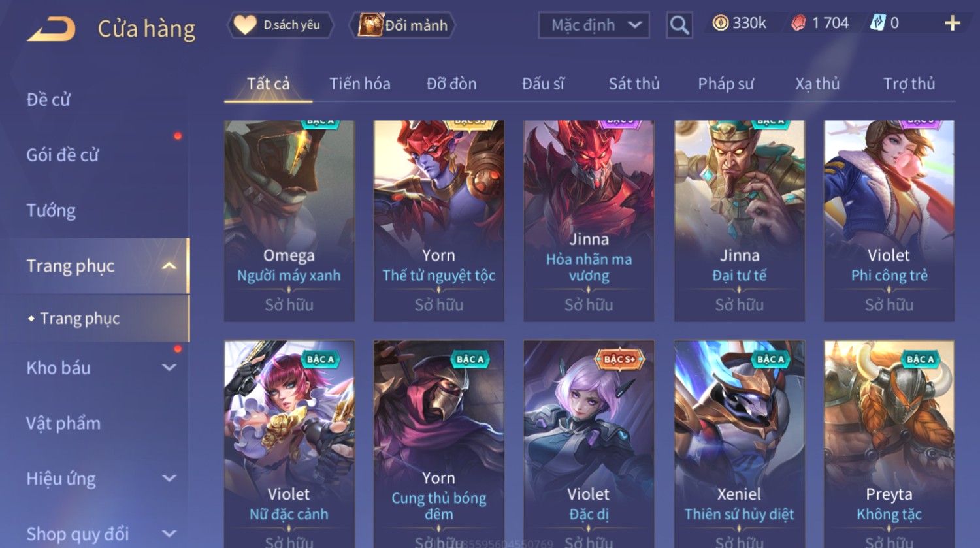Open Đổi mảnh chest icon button
980x548 pixels.
[402, 25]
